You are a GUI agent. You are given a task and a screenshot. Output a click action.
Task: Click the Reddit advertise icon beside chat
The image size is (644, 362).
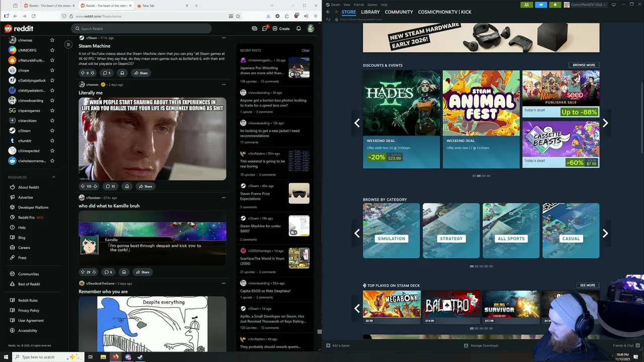click(x=255, y=29)
